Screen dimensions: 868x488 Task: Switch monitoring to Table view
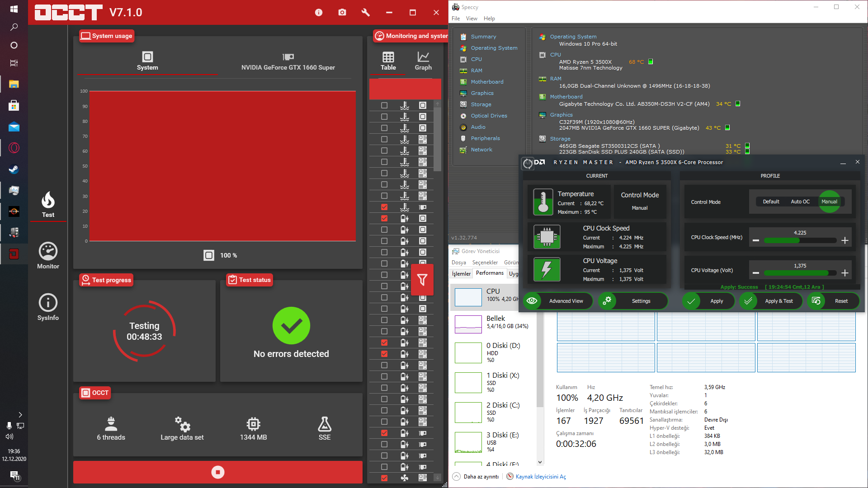(x=388, y=61)
